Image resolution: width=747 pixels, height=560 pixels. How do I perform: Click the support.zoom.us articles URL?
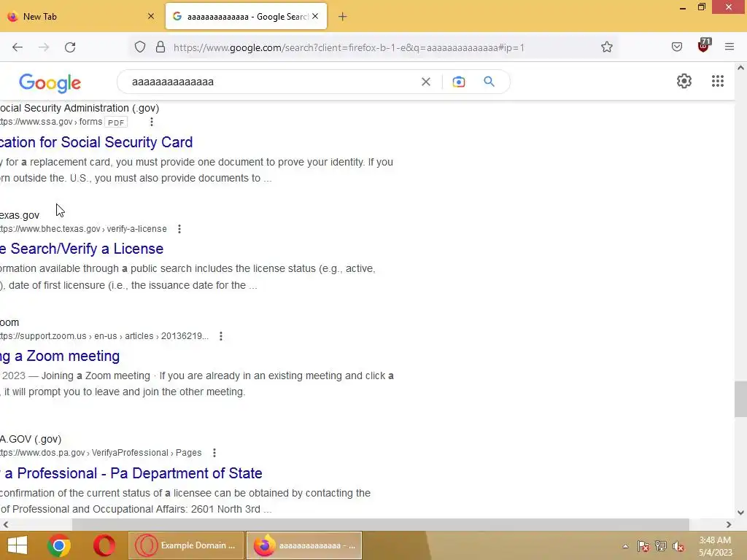point(104,336)
